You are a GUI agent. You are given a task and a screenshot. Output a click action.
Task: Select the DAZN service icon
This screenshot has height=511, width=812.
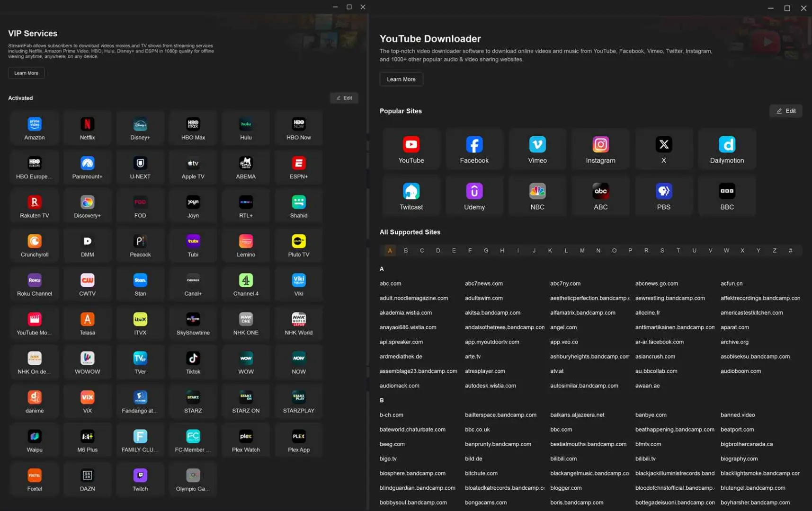click(87, 480)
